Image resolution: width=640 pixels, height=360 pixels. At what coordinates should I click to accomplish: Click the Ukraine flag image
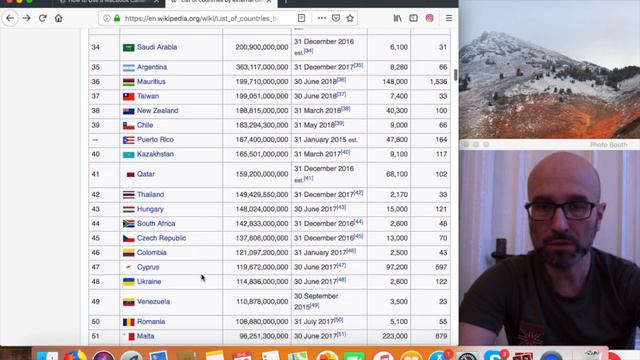pos(129,282)
